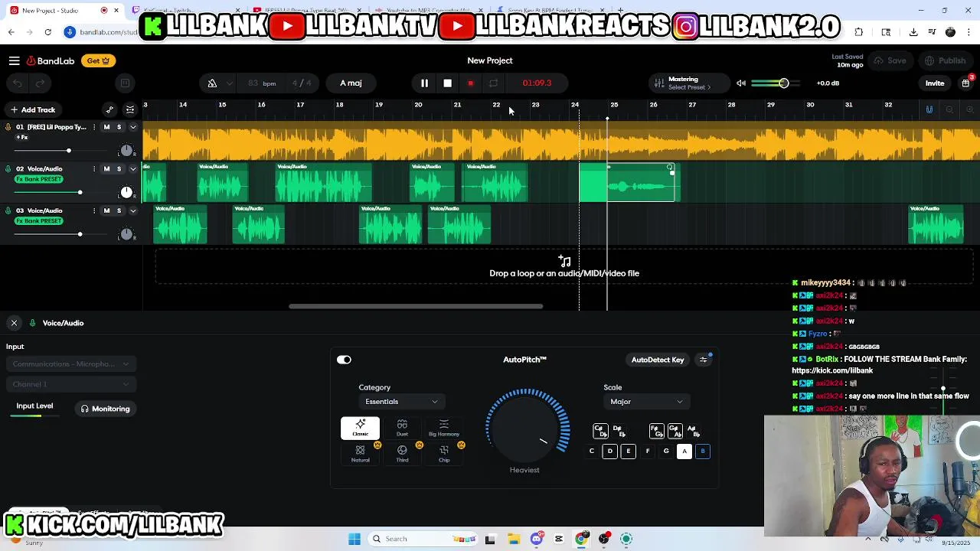Screen dimensions: 980x551
Task: Select the Chip AutoPitch effect
Action: pyautogui.click(x=444, y=454)
